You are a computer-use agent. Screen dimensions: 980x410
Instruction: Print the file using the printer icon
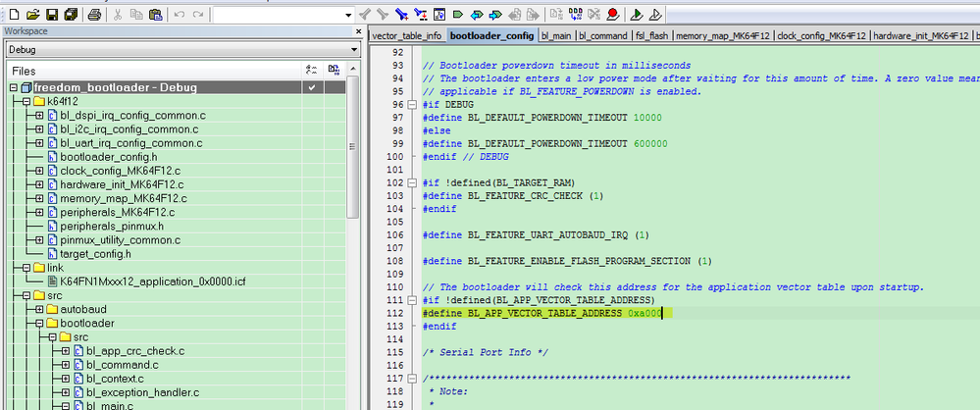pos(94,14)
